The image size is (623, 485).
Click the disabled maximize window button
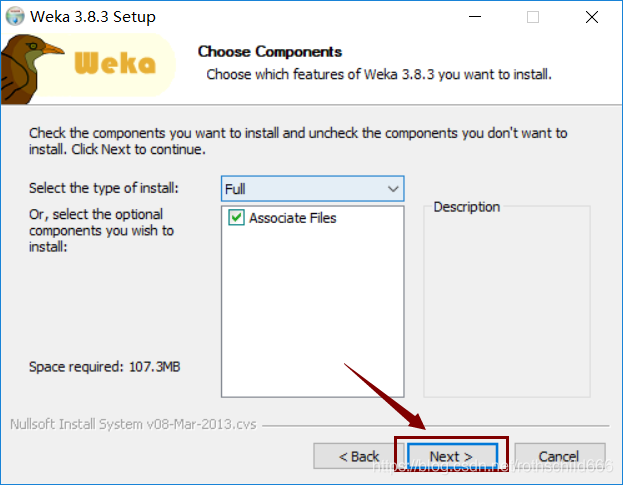533,17
